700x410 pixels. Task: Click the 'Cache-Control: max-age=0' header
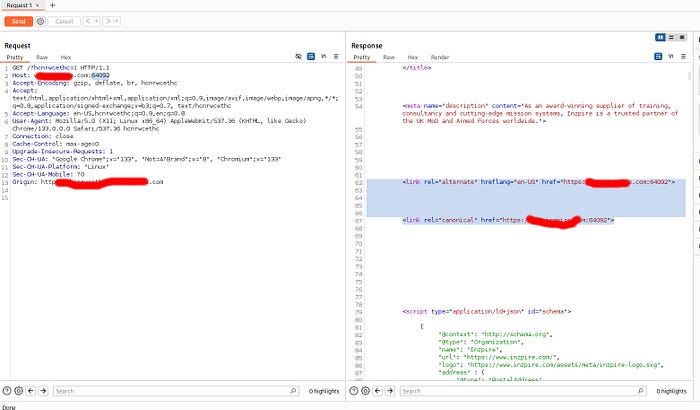coord(56,144)
